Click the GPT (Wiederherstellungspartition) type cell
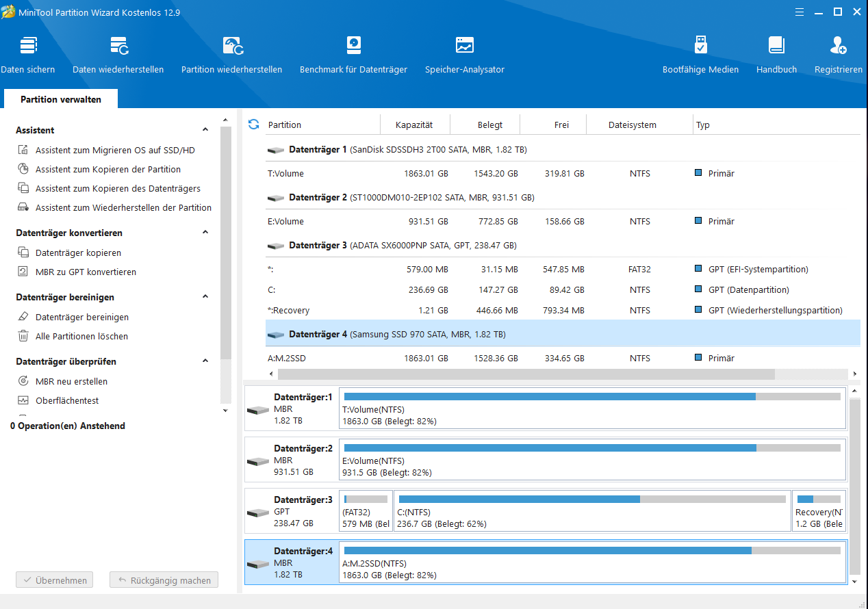This screenshot has width=868, height=609. [769, 310]
